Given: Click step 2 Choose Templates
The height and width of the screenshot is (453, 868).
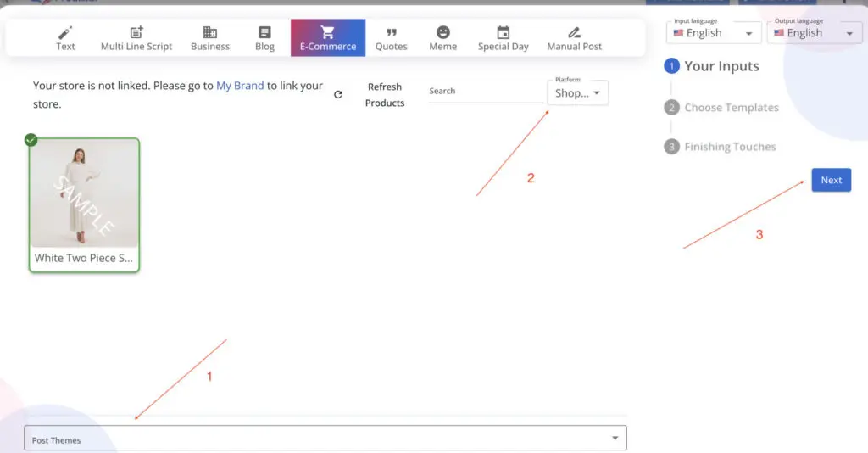Looking at the screenshot, I should (x=721, y=108).
